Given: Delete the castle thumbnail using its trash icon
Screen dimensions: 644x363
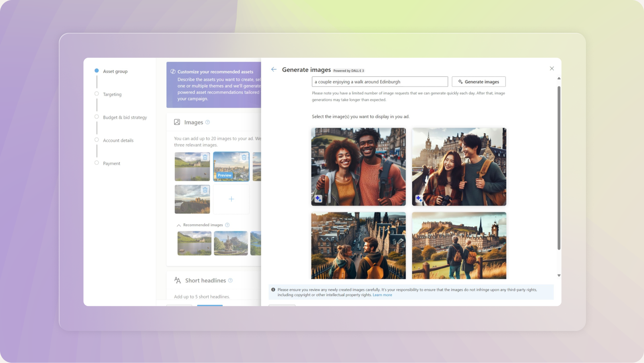Looking at the screenshot, I should click(x=205, y=189).
